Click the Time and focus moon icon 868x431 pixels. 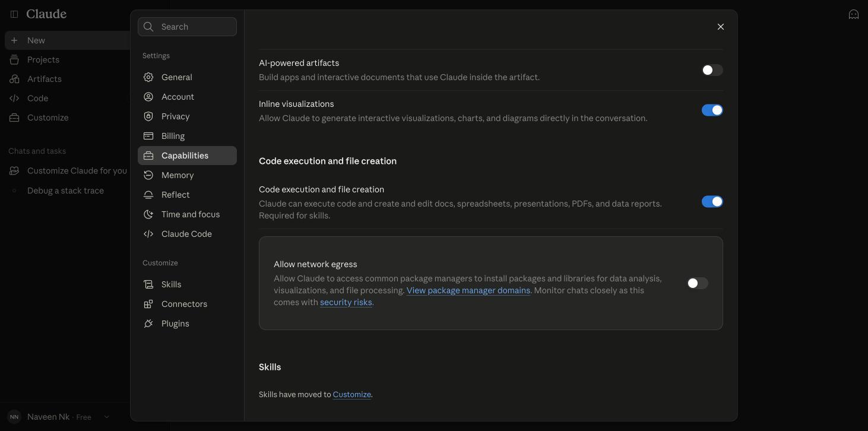tap(148, 214)
